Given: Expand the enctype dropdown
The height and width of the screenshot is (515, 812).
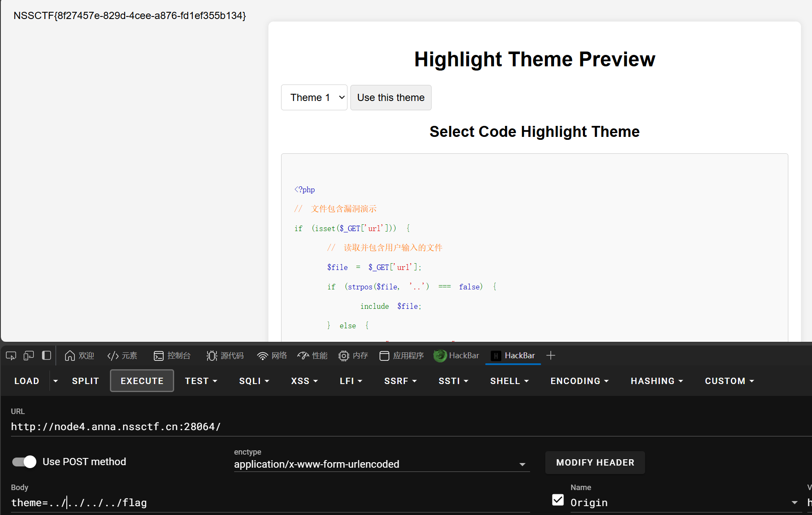Looking at the screenshot, I should (x=522, y=464).
